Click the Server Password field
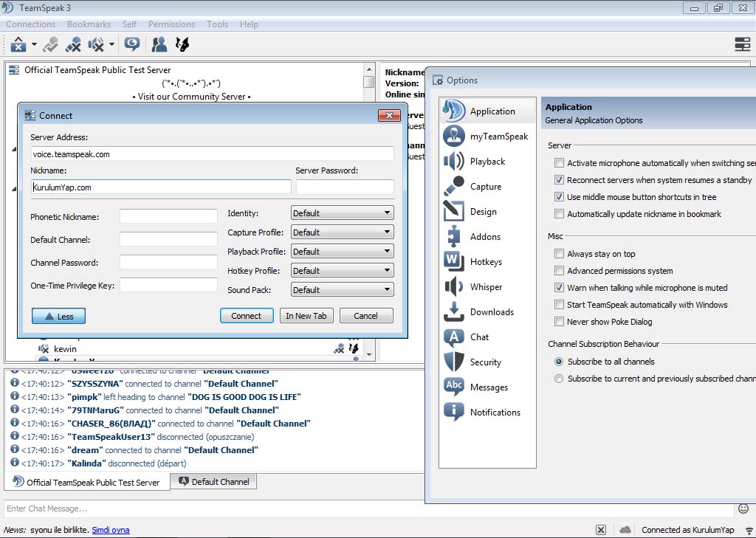Screen dimensions: 756x538 click(x=345, y=187)
